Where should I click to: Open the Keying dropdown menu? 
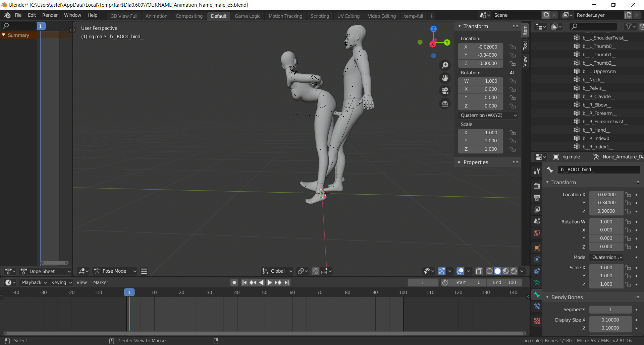tap(61, 282)
